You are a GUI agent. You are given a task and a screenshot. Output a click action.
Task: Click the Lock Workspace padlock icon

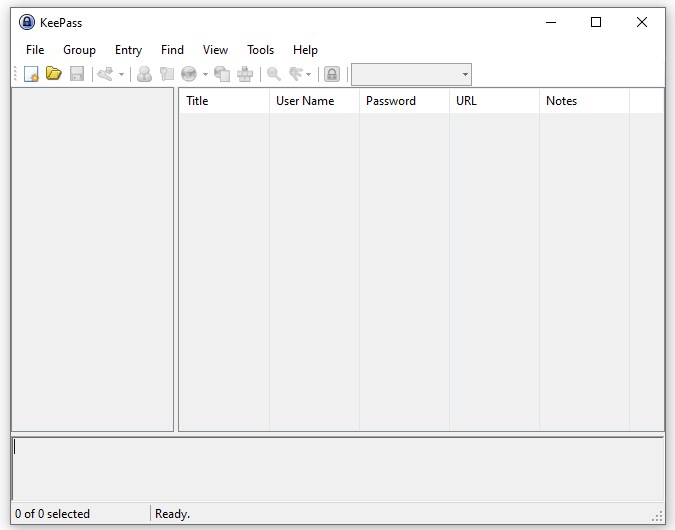click(332, 74)
